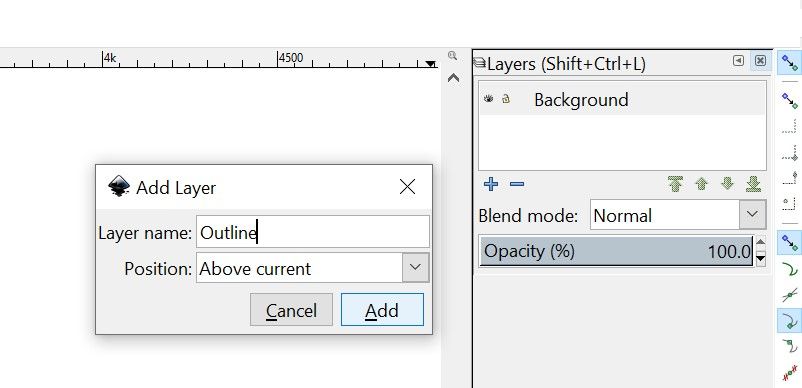Lower the current layer one step

click(727, 184)
